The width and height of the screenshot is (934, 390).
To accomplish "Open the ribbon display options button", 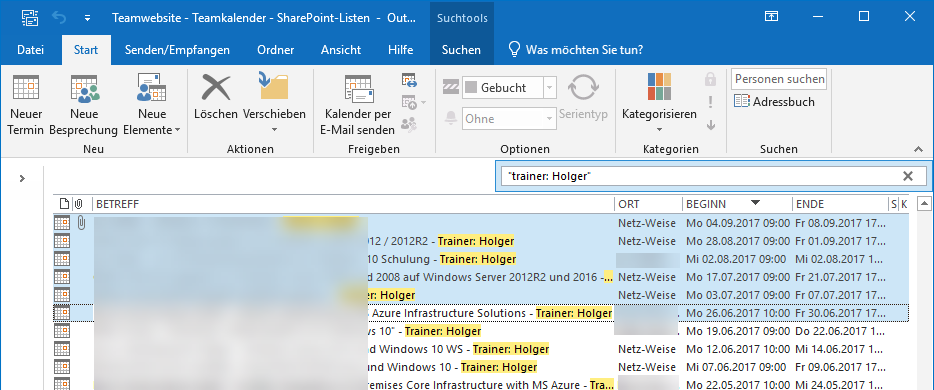I will [x=772, y=17].
